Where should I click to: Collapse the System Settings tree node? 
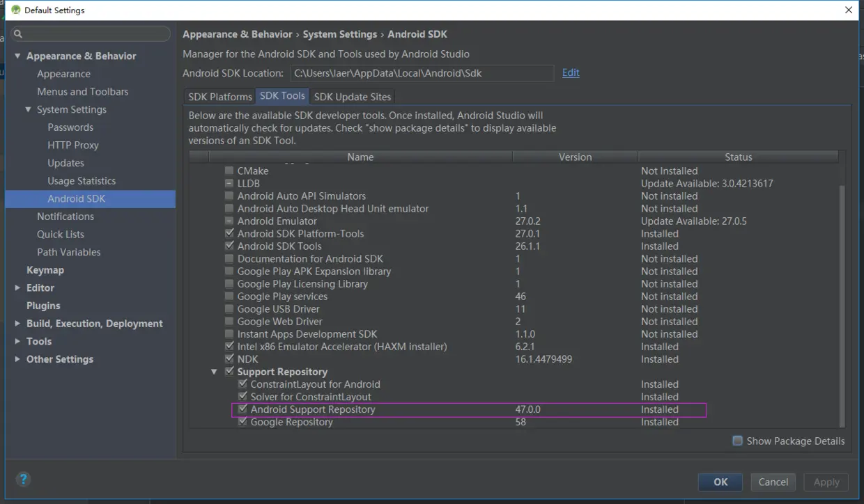29,109
